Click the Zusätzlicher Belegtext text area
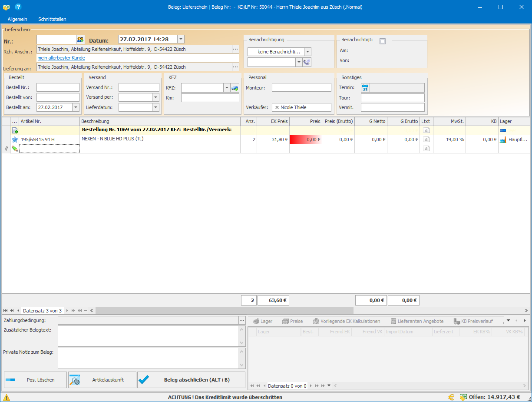The height and width of the screenshot is (402, 532). point(148,336)
